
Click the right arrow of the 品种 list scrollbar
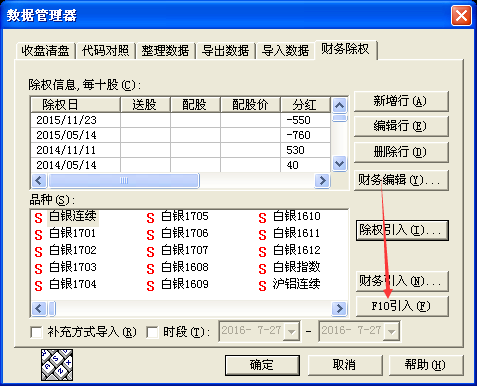tap(339, 308)
